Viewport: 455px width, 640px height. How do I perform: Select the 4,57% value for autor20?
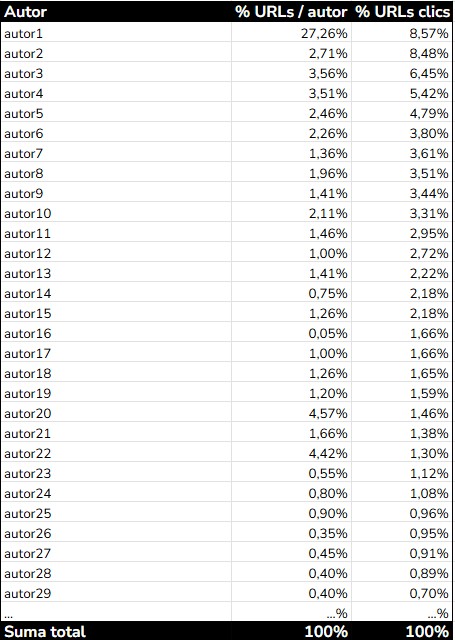tap(328, 413)
